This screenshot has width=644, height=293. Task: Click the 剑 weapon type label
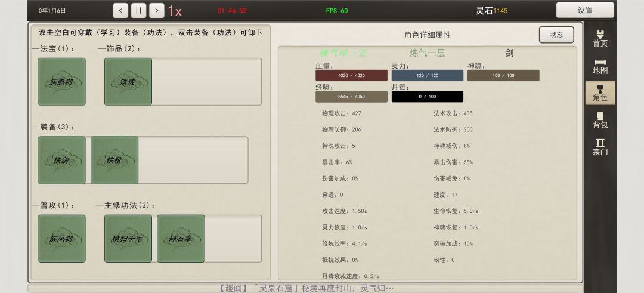509,53
